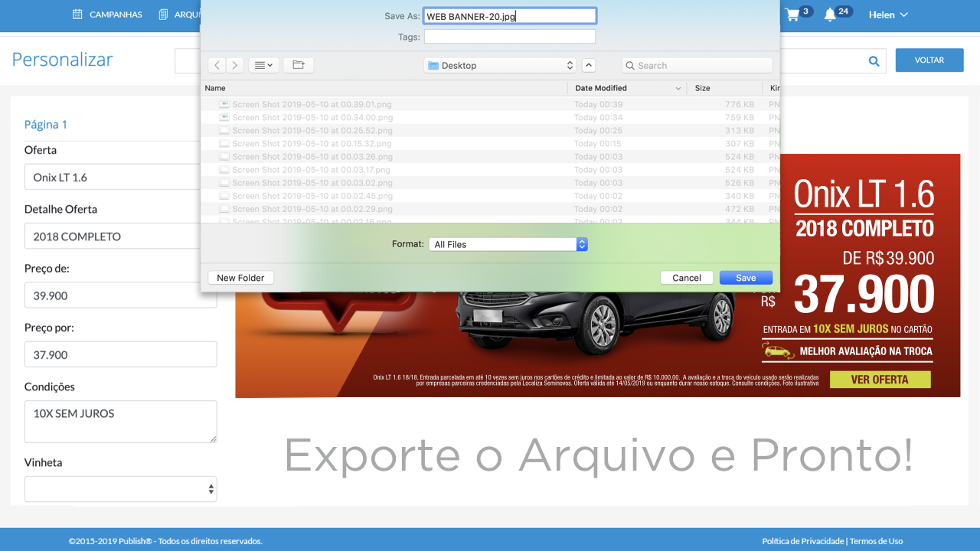Open the view options list button
Viewport: 980px width, 551px height.
[x=264, y=66]
